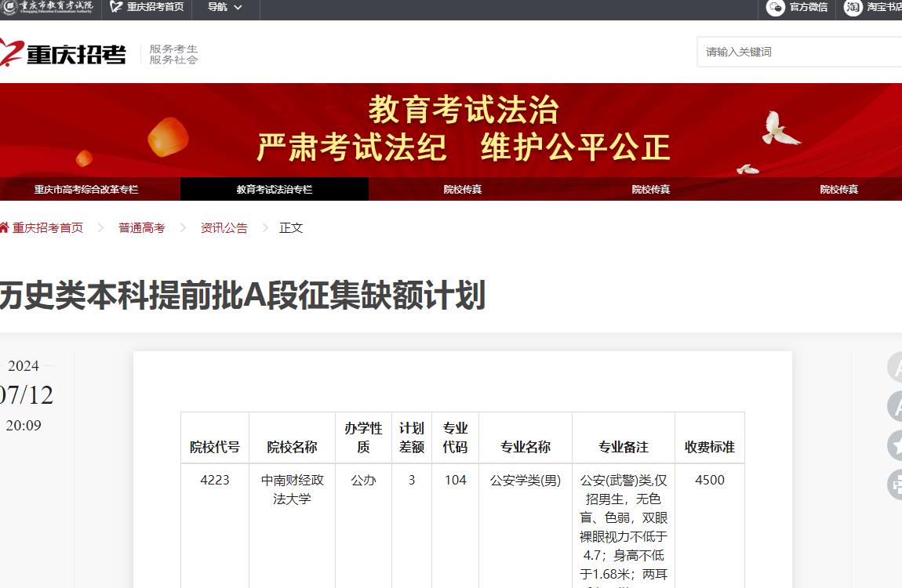Click the 中南财经政法大学 table cell
This screenshot has height=588, width=902.
(x=292, y=489)
